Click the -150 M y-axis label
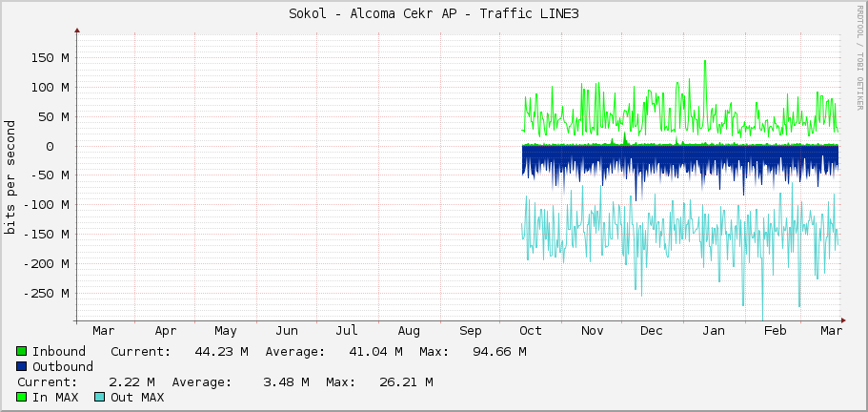 click(47, 235)
